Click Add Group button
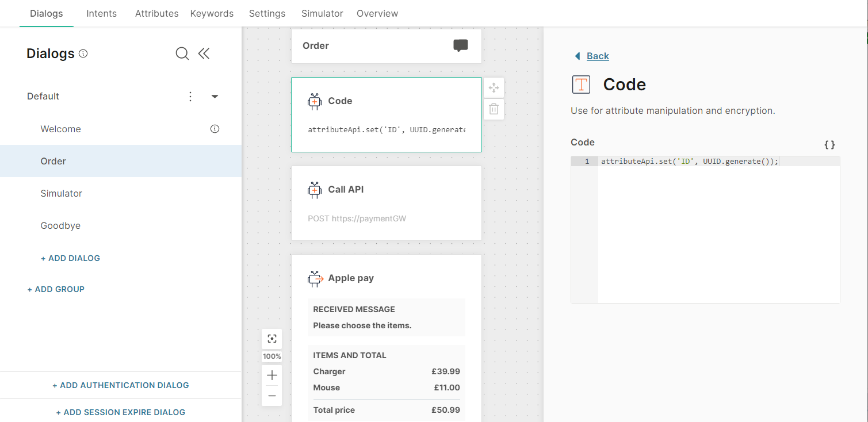Viewport: 868px width, 422px height. (56, 289)
